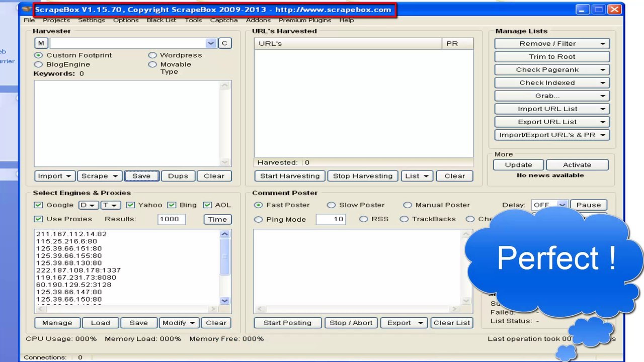Select proxy 211.167.112.14:82 in the list
644x362 pixels.
coord(71,234)
